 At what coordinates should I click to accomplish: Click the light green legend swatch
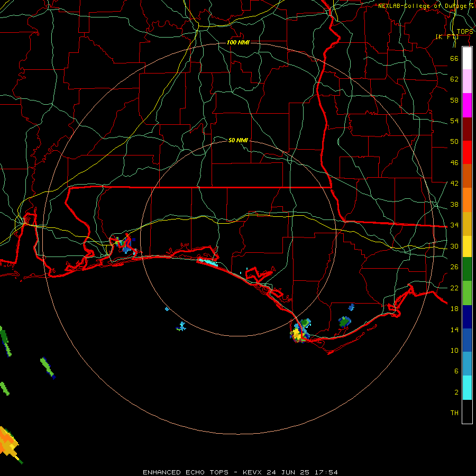click(467, 293)
